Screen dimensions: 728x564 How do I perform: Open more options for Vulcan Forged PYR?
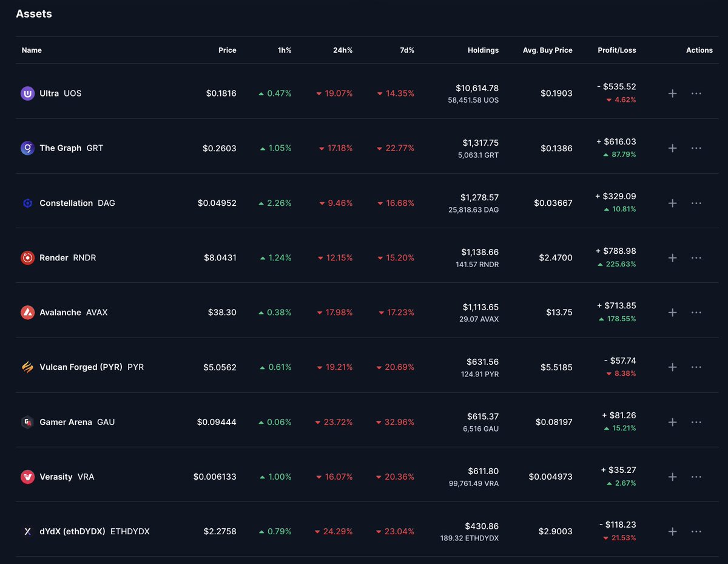696,367
